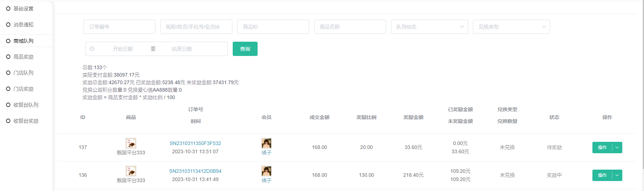644x191 pixels.
Task: Open the 基础设置 menu item
Action: pos(23,9)
